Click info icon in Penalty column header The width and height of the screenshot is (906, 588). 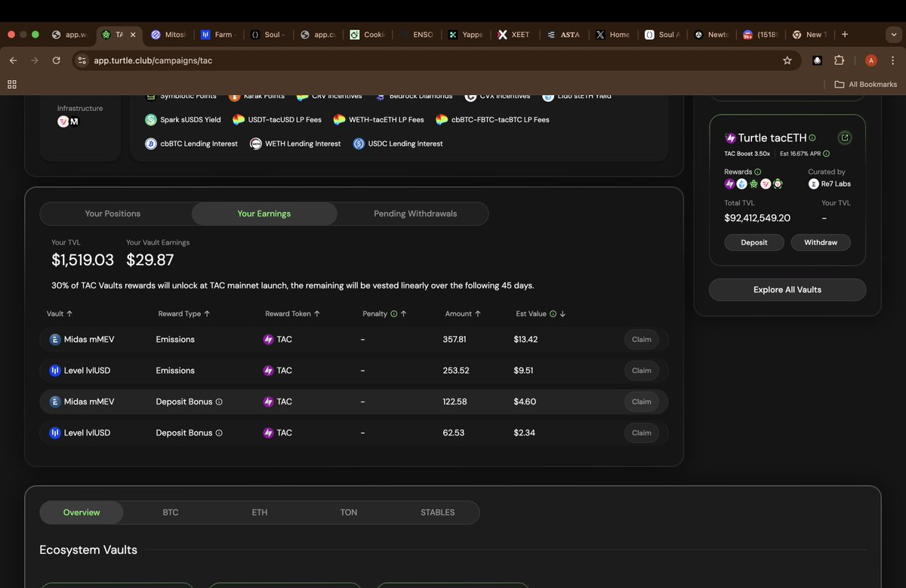393,313
